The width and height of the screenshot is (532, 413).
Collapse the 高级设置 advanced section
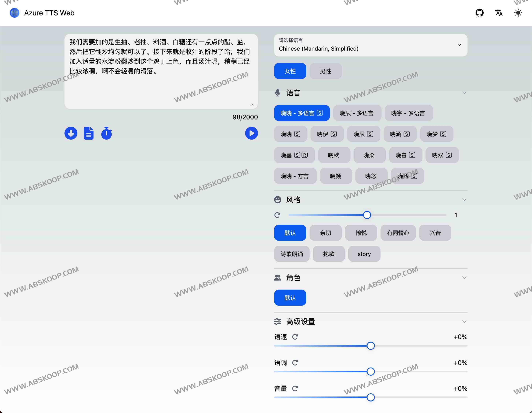(464, 321)
